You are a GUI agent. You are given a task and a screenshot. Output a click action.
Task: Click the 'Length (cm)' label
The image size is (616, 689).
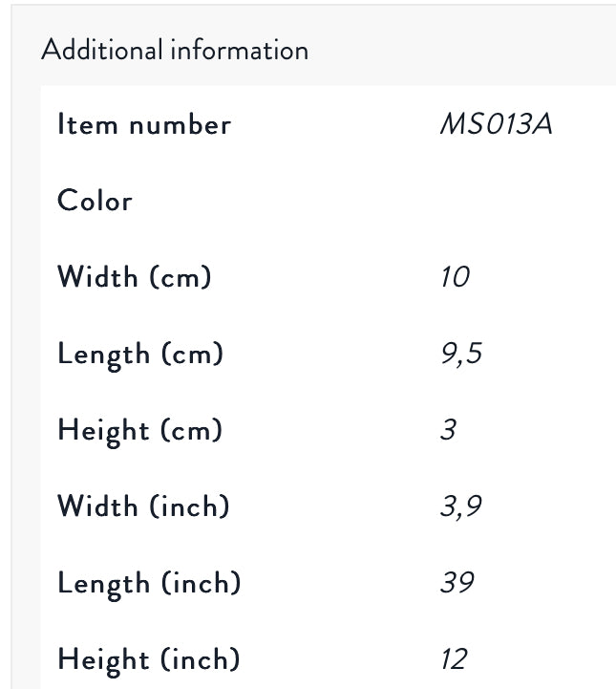[140, 355]
